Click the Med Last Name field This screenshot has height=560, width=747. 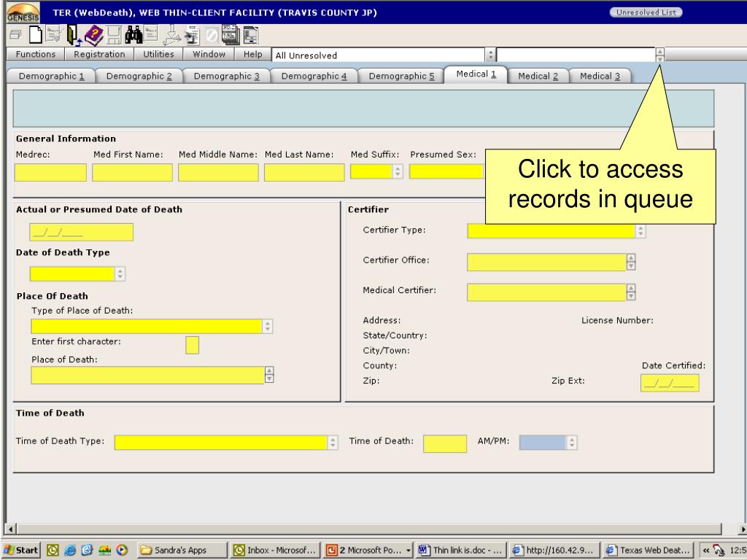[304, 172]
